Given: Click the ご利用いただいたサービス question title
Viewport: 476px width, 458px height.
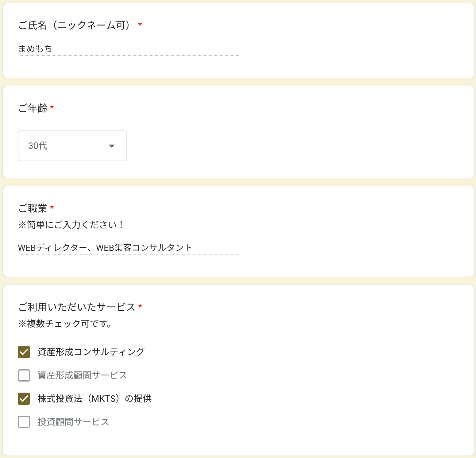Looking at the screenshot, I should (77, 307).
